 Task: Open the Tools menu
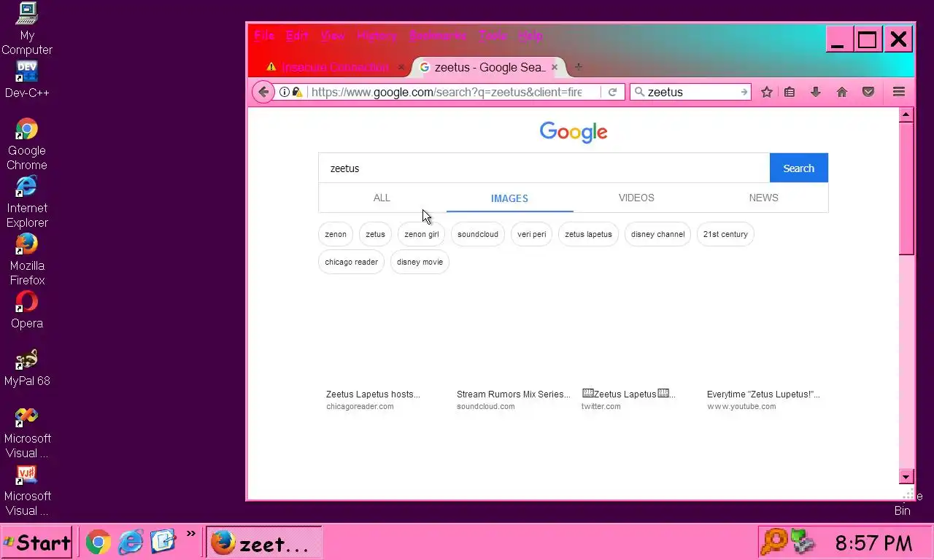[x=493, y=36]
